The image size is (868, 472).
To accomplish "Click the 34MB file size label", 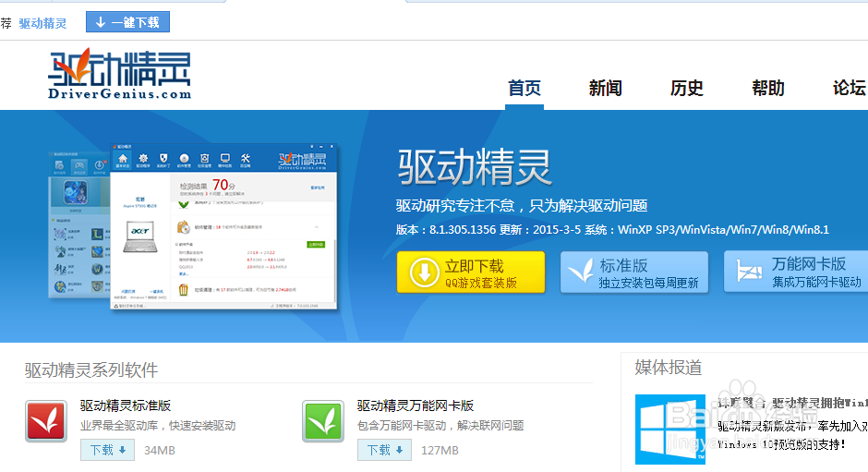I will (x=160, y=451).
